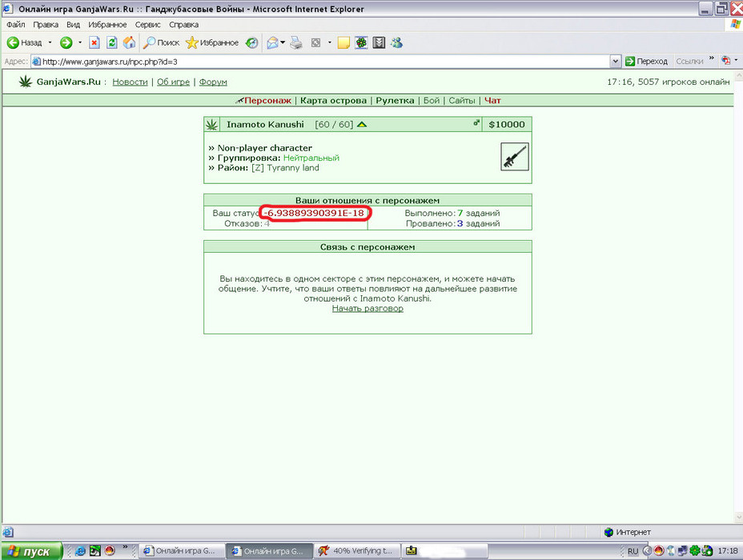This screenshot has height=560, width=743.
Task: Open the Карта острова navigation link
Action: (x=333, y=100)
